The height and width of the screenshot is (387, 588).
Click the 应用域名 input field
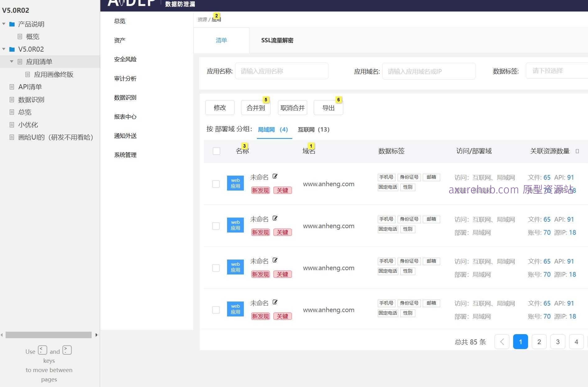429,71
